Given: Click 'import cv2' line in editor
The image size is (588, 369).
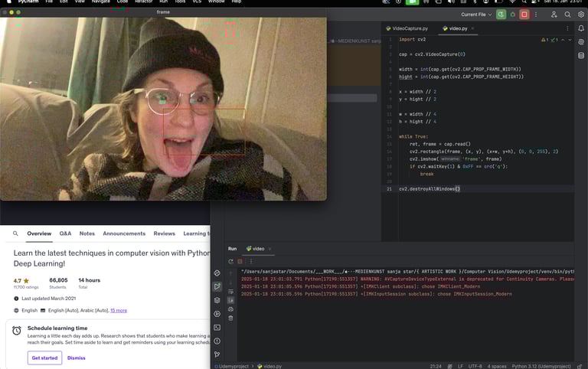Looking at the screenshot, I should click(412, 39).
